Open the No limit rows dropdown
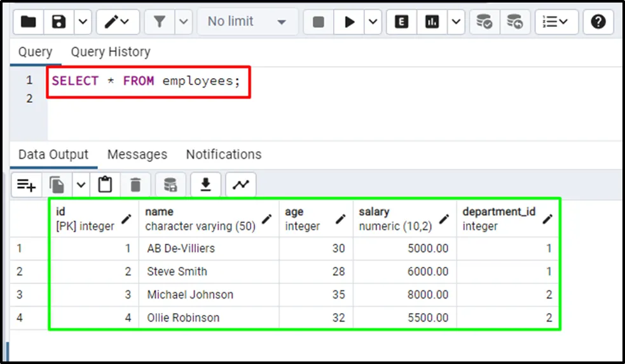This screenshot has width=625, height=364. [247, 22]
